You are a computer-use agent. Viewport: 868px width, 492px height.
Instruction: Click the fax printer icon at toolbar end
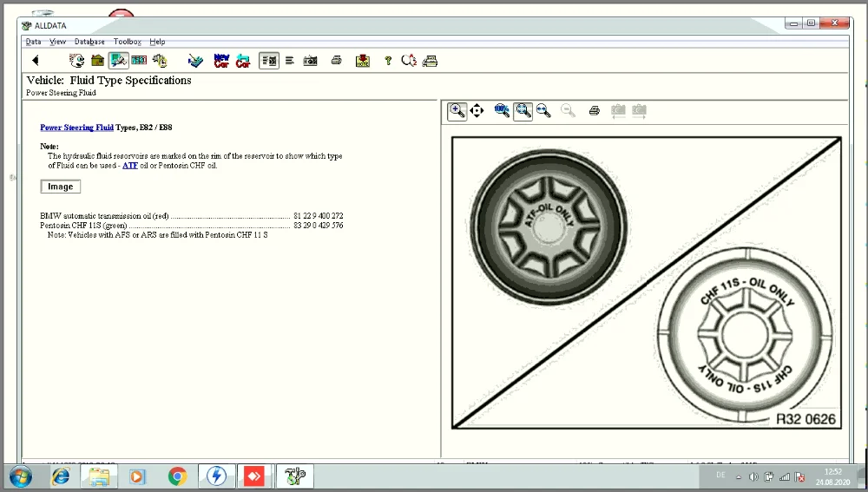coord(431,61)
